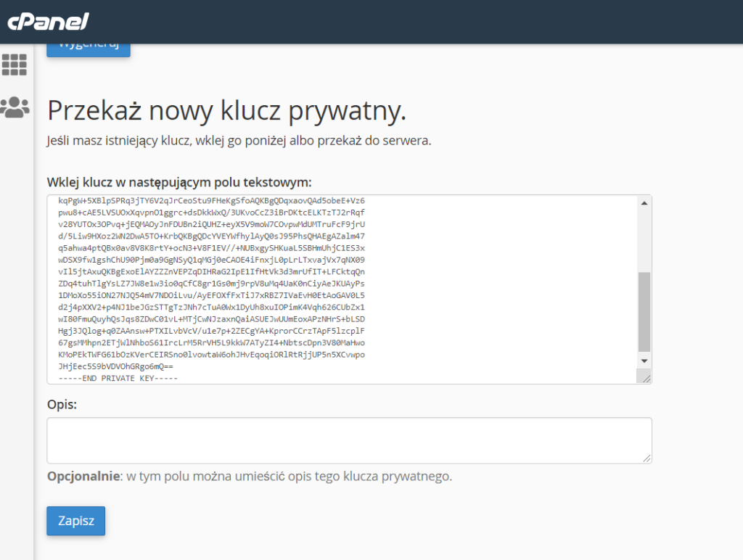This screenshot has height=560, width=743.
Task: Click the '-----END PRIVATE KEY-----' line
Action: click(118, 378)
